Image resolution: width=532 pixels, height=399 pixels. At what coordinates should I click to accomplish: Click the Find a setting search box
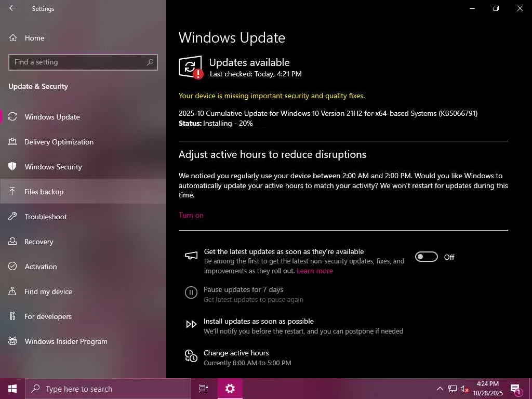[x=83, y=62]
